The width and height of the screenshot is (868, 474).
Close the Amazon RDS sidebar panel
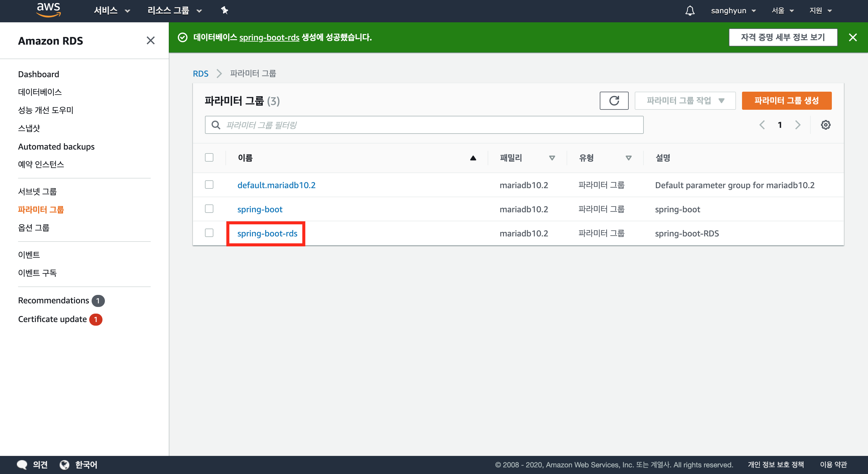coord(151,41)
